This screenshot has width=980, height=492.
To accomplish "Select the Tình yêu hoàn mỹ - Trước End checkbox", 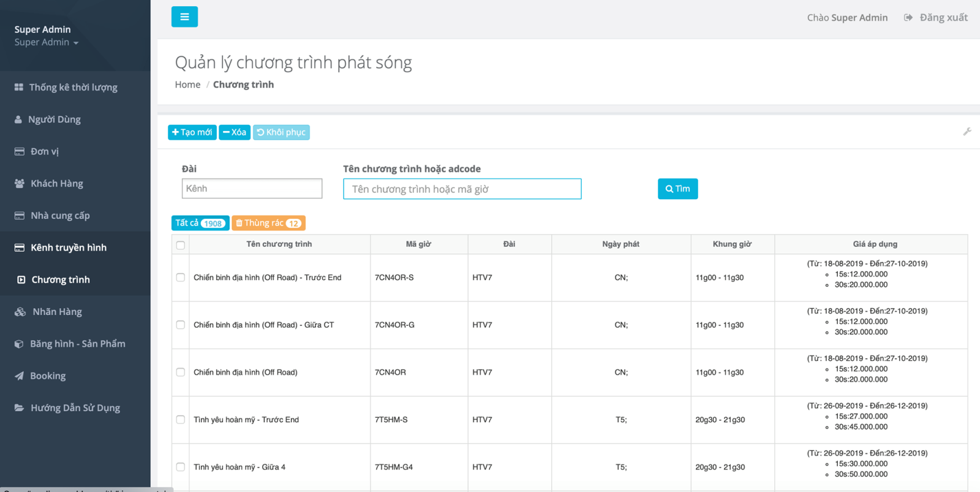I will click(181, 420).
